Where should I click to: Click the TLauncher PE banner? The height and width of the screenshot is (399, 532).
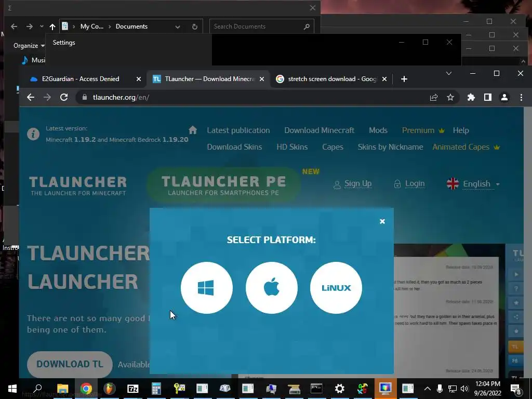223,185
